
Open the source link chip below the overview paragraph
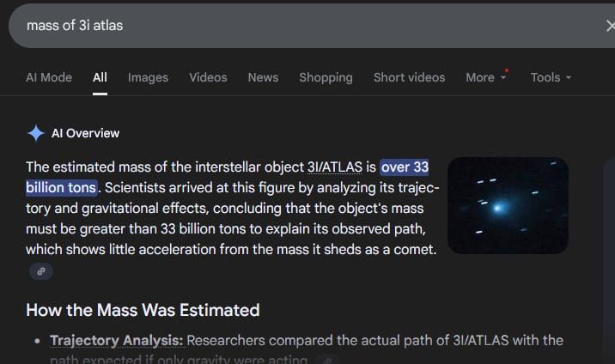click(x=41, y=271)
